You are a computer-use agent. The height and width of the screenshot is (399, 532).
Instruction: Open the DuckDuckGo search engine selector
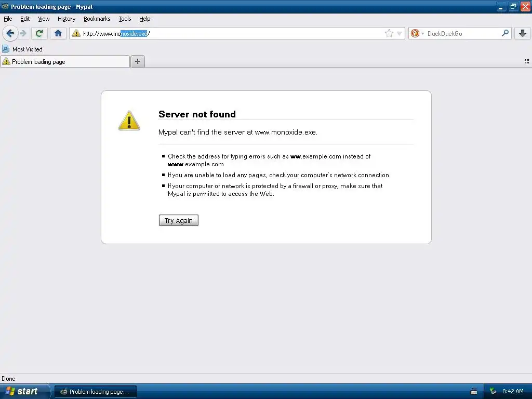point(417,33)
